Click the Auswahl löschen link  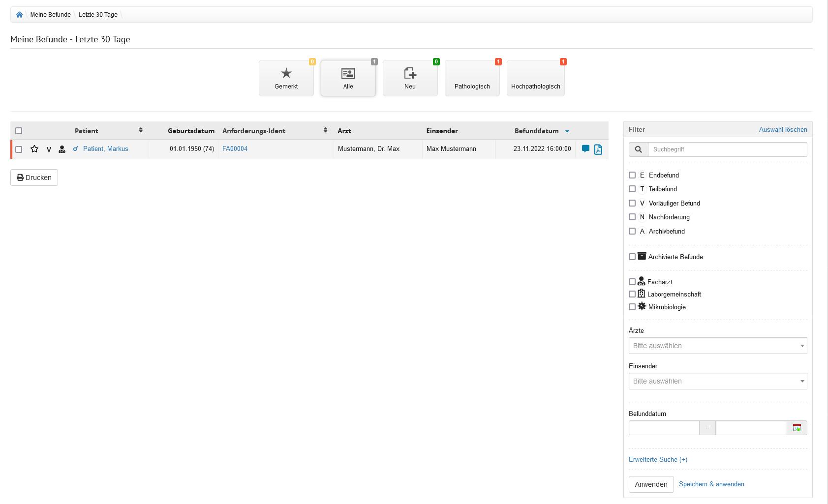point(783,130)
